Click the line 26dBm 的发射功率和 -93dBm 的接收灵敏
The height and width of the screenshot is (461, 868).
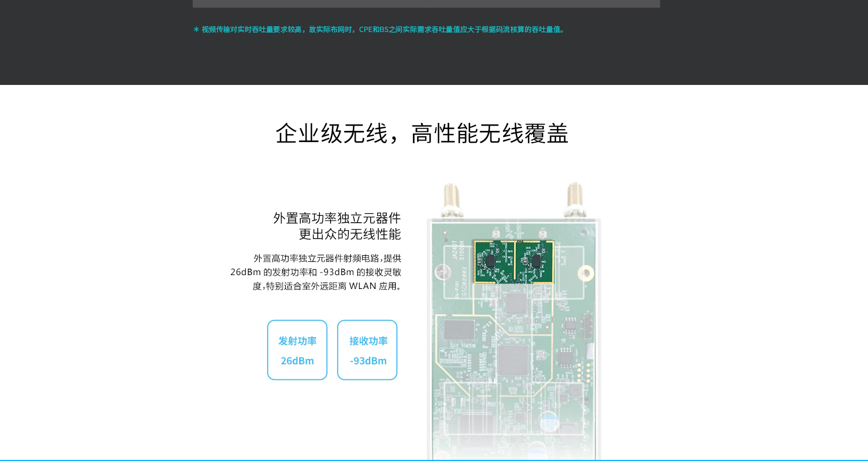pyautogui.click(x=316, y=272)
